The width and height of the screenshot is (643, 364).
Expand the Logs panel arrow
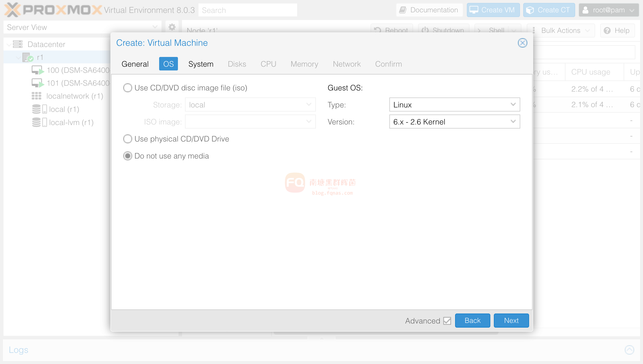(x=629, y=350)
